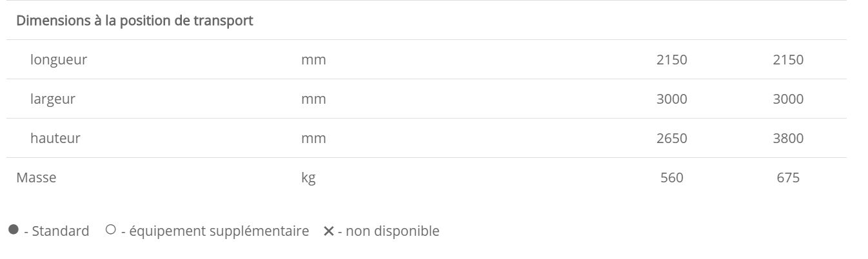Select the 675 Masse value
The image size is (868, 259).
tap(788, 178)
